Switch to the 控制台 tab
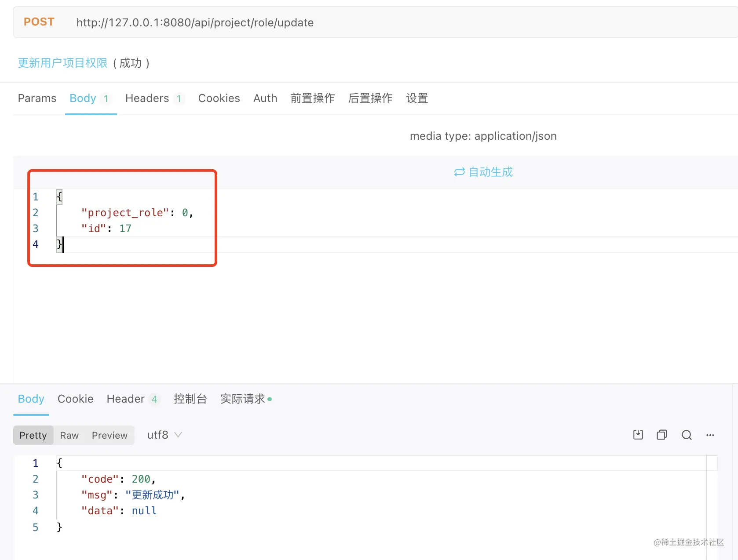 click(190, 399)
